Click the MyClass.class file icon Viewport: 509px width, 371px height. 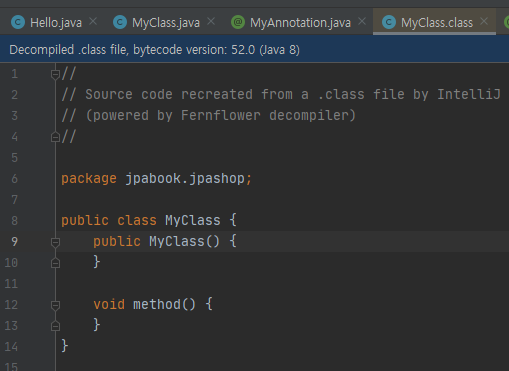tap(389, 23)
